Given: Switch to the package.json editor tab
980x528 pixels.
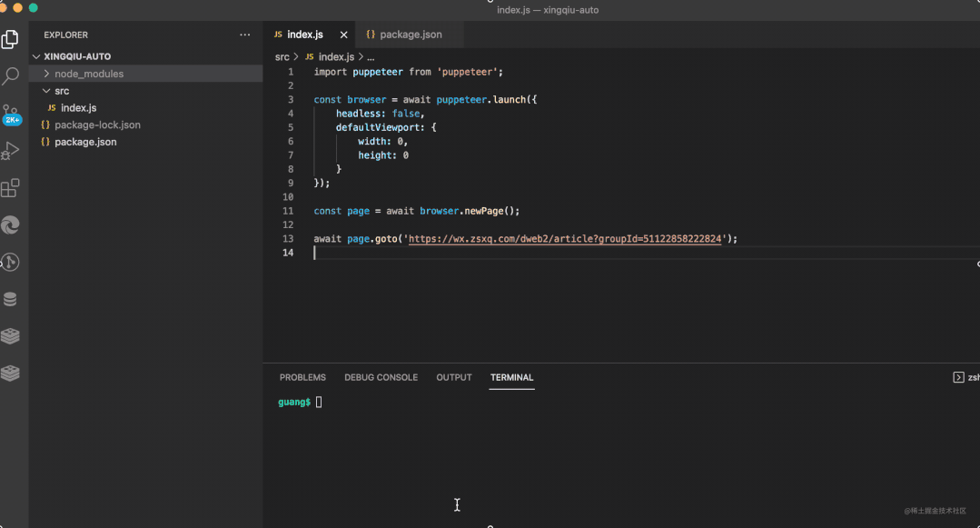Looking at the screenshot, I should [x=411, y=35].
